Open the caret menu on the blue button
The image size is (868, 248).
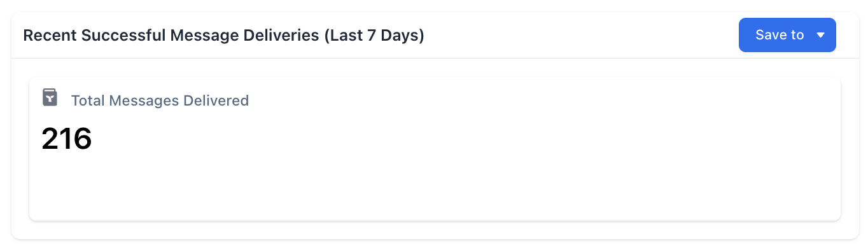pos(820,36)
